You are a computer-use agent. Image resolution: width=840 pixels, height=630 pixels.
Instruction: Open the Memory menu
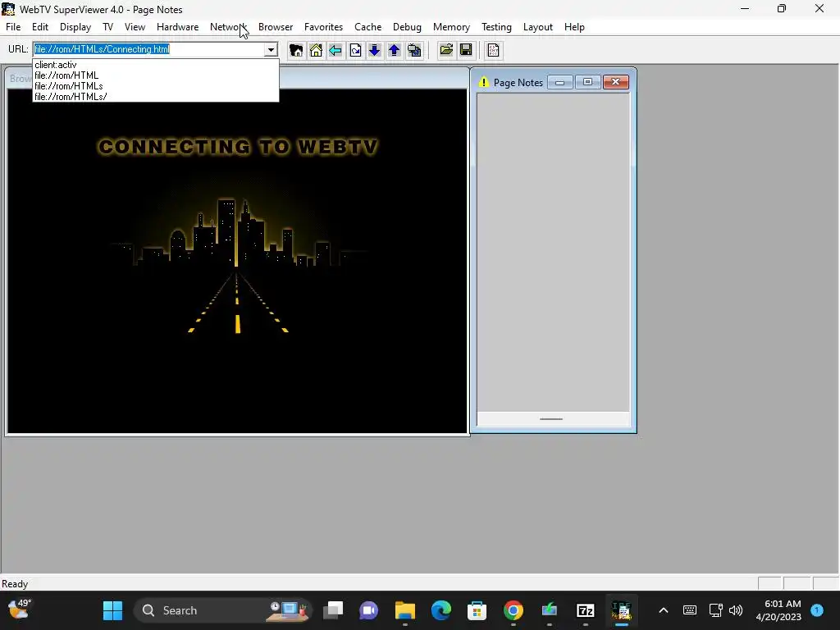tap(451, 27)
